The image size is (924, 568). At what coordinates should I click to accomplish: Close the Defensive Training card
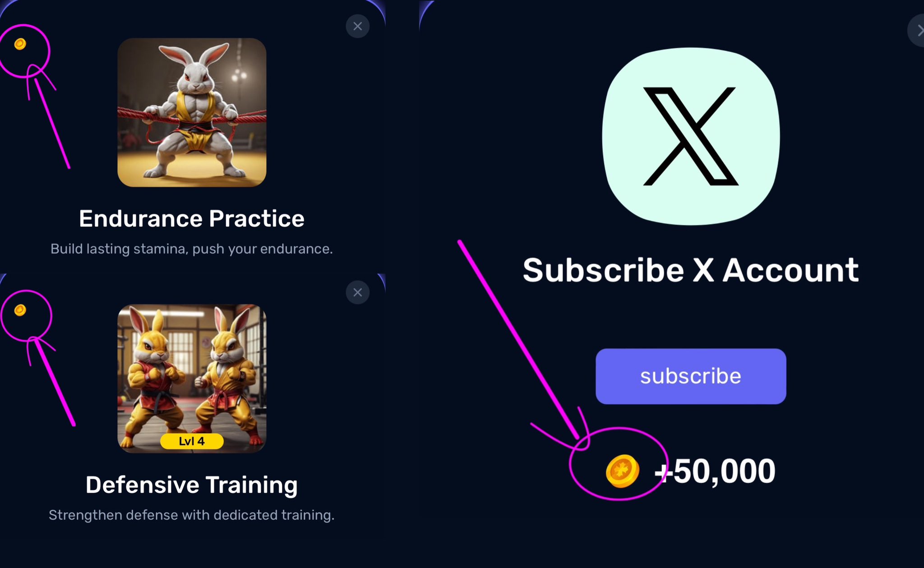pos(358,293)
